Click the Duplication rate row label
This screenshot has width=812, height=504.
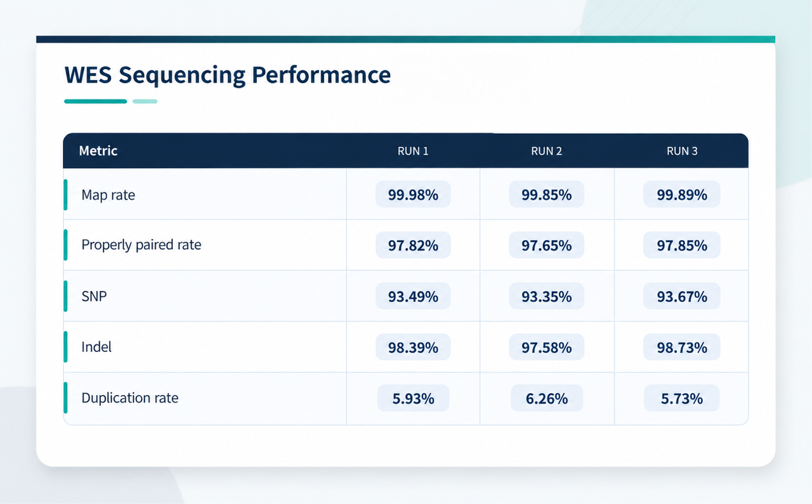[x=130, y=398]
